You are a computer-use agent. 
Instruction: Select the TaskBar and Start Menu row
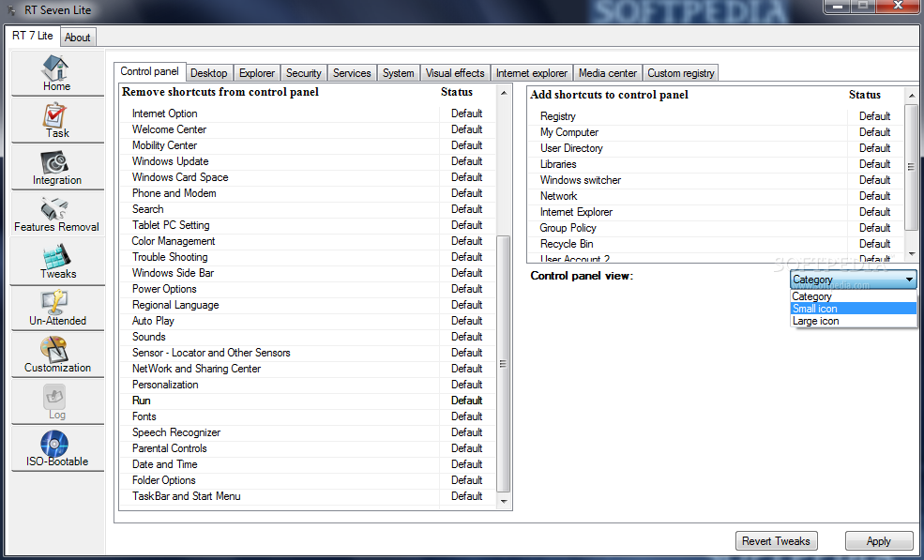click(309, 496)
